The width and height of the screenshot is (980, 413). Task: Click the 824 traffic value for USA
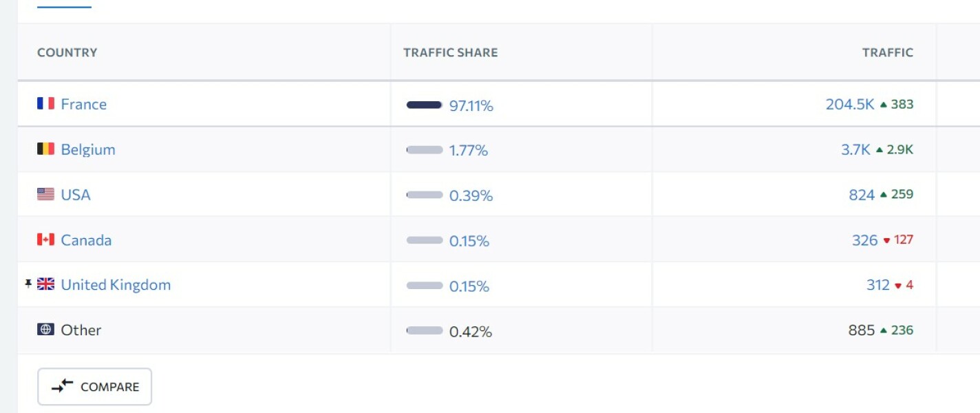(862, 195)
